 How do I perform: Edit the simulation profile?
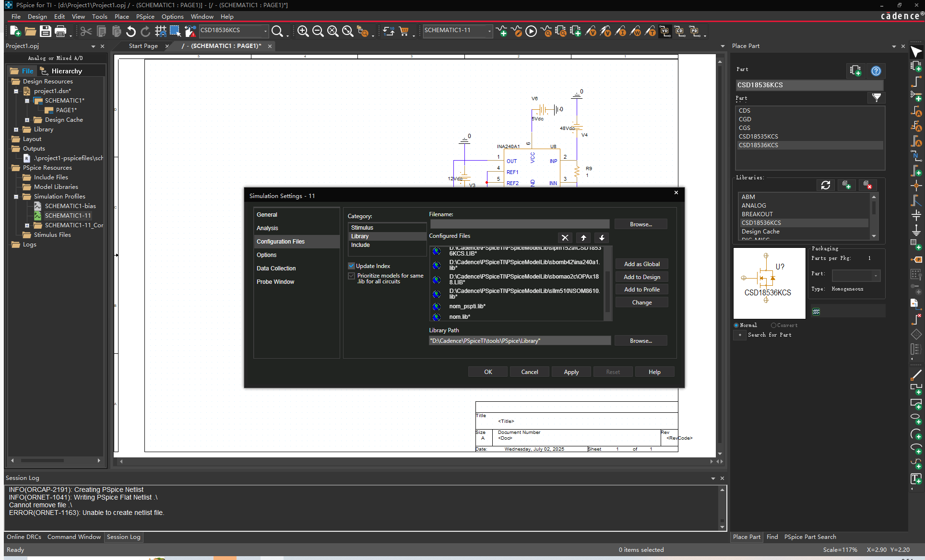pos(516,31)
